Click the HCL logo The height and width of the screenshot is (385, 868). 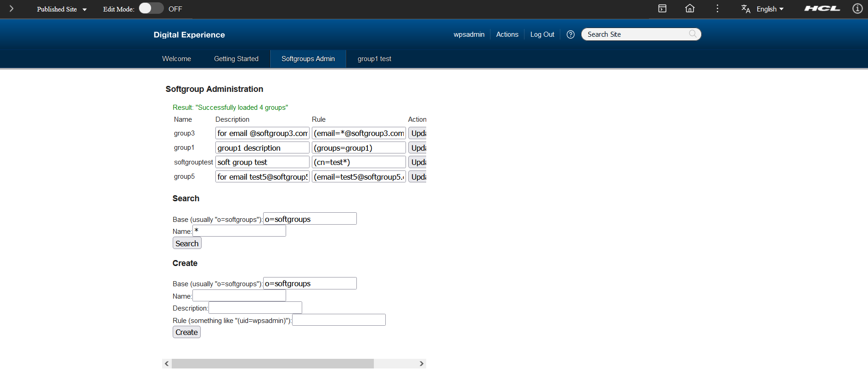(822, 9)
